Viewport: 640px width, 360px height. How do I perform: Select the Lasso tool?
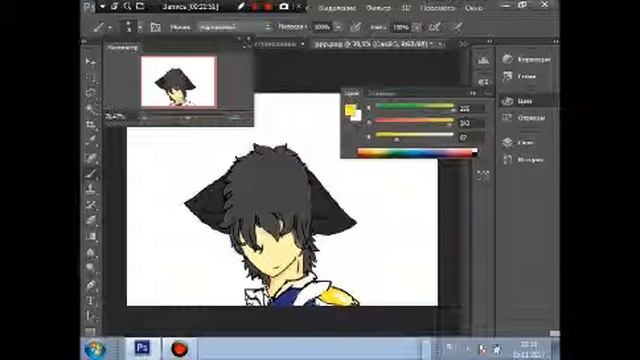coord(91,93)
